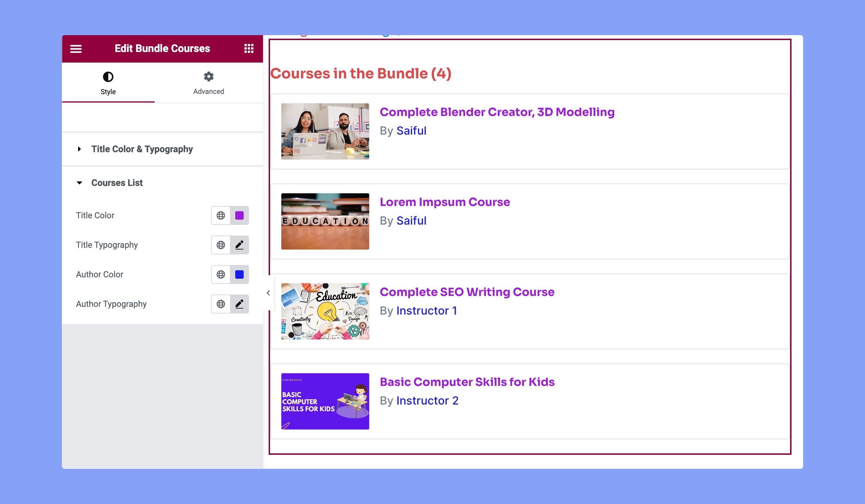Image resolution: width=865 pixels, height=504 pixels.
Task: Switch to the Advanced tab
Action: point(208,83)
